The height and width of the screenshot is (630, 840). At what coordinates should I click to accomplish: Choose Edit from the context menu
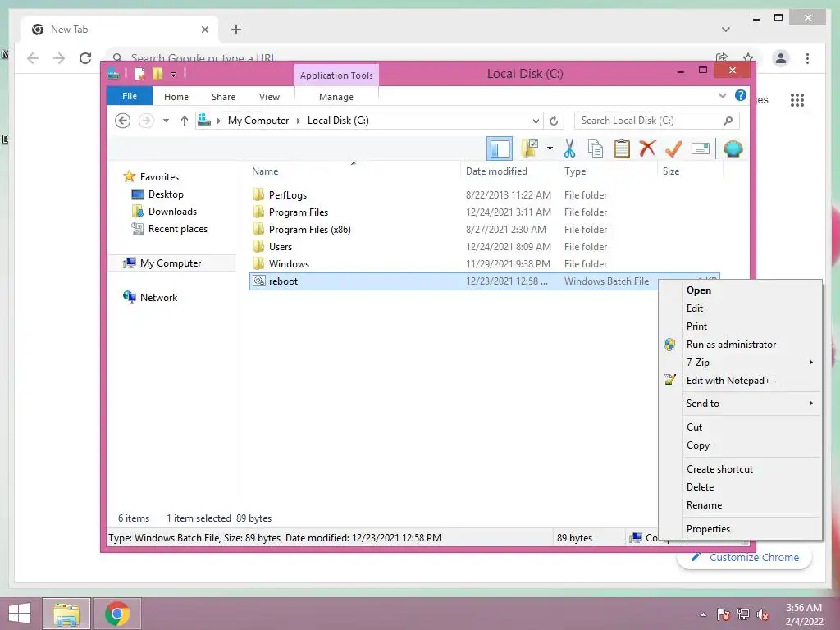click(x=741, y=308)
